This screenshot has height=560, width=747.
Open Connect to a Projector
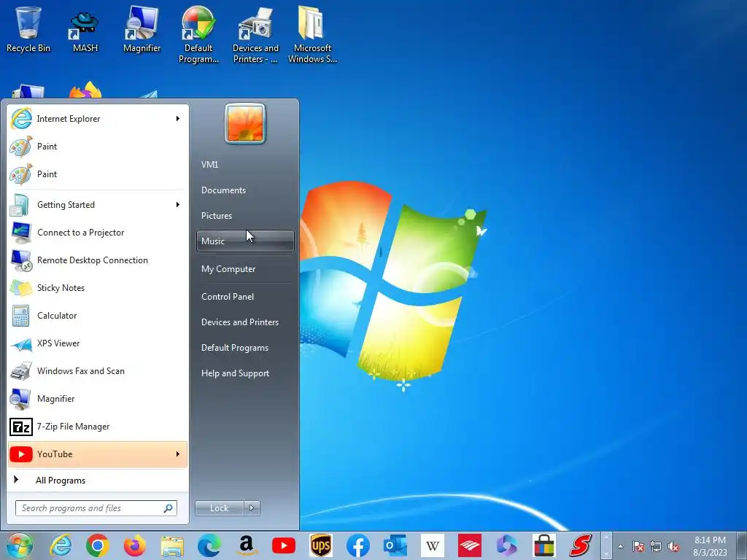98,233
